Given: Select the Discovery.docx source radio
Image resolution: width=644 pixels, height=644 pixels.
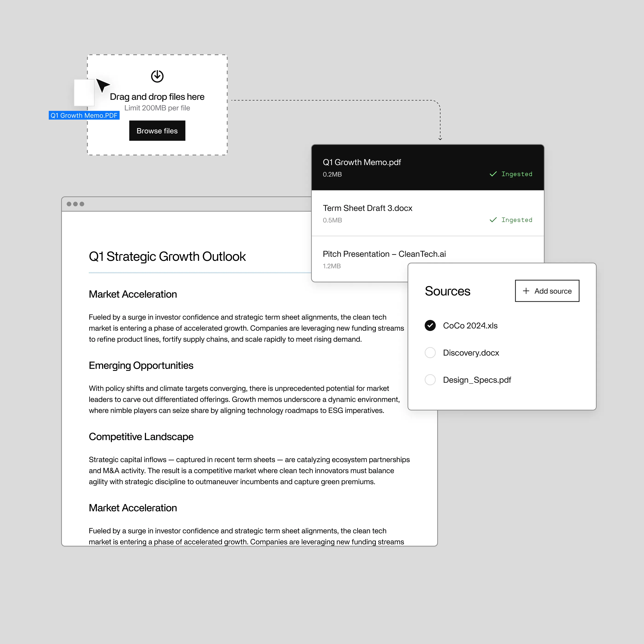Looking at the screenshot, I should point(430,352).
